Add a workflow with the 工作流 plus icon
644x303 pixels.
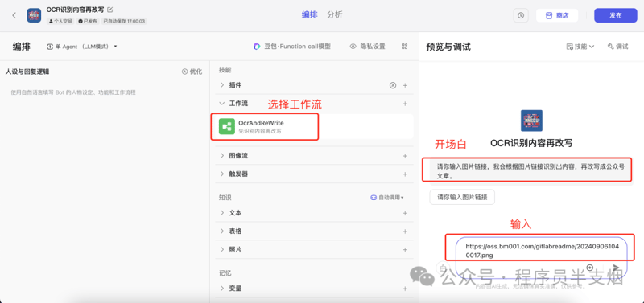pyautogui.click(x=405, y=104)
